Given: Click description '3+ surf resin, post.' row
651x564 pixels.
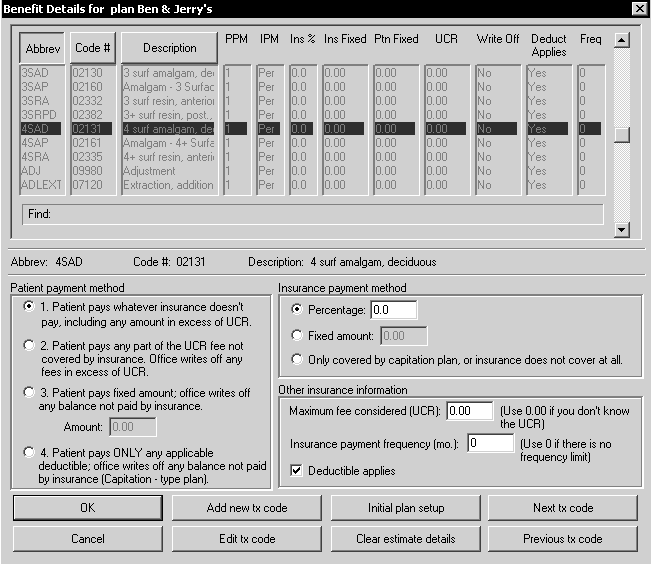Looking at the screenshot, I should (x=169, y=115).
